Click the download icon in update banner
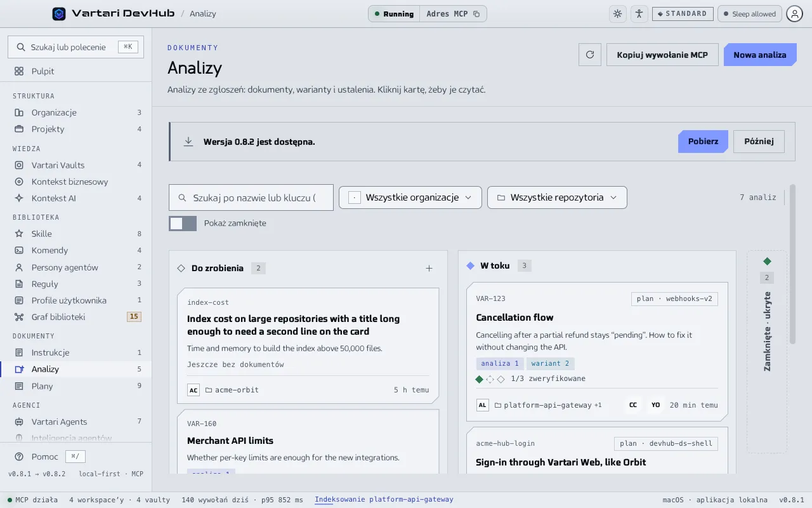The image size is (812, 508). [x=188, y=142]
